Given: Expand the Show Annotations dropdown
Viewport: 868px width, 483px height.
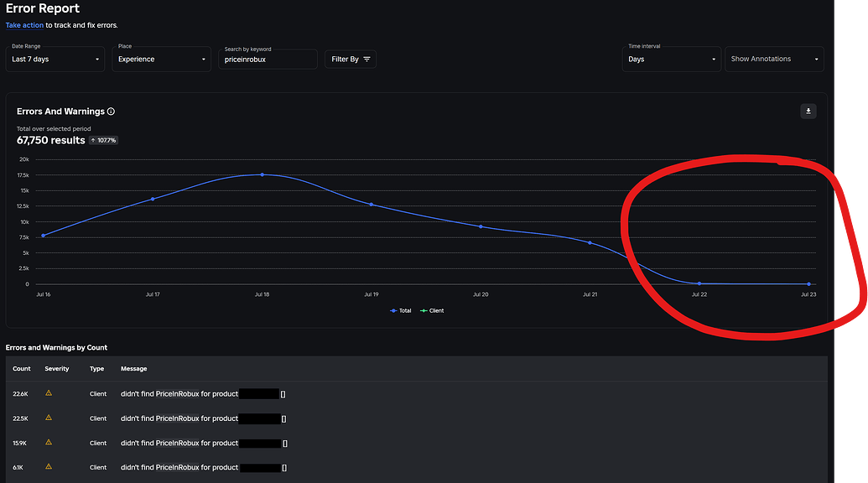Looking at the screenshot, I should 774,60.
